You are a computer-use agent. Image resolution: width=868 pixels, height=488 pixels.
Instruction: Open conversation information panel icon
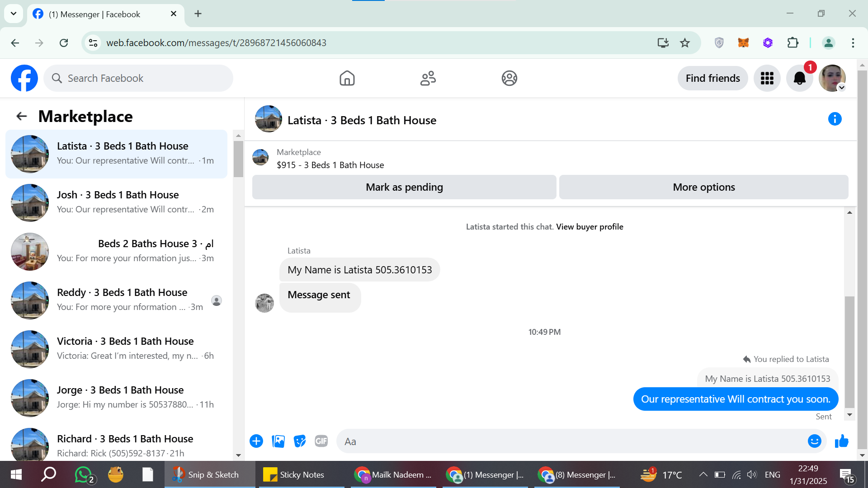835,119
